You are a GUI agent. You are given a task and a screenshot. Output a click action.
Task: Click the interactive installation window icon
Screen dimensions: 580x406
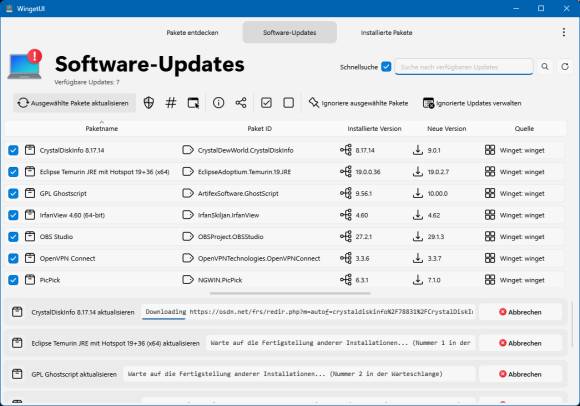193,103
